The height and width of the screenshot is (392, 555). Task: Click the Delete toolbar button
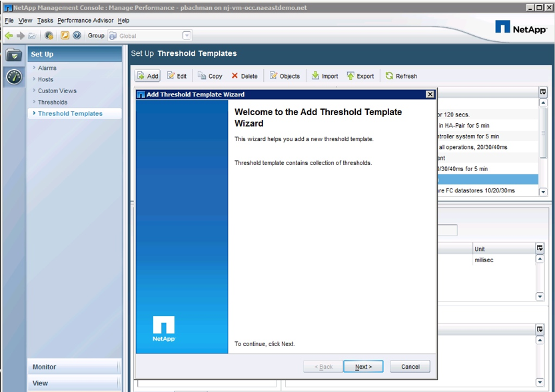[x=245, y=76]
